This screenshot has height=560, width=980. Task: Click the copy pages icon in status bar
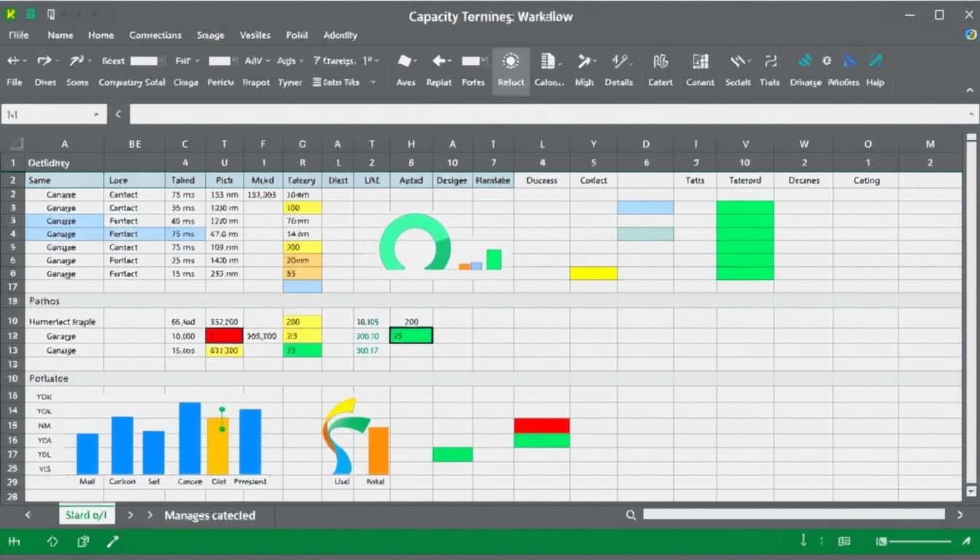[x=83, y=542]
